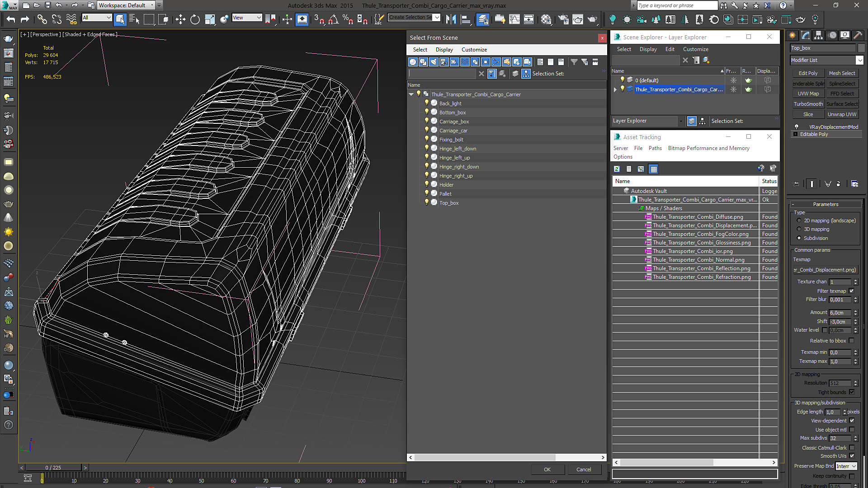Open the Modifier List dropdown
The image size is (868, 488).
(x=827, y=60)
